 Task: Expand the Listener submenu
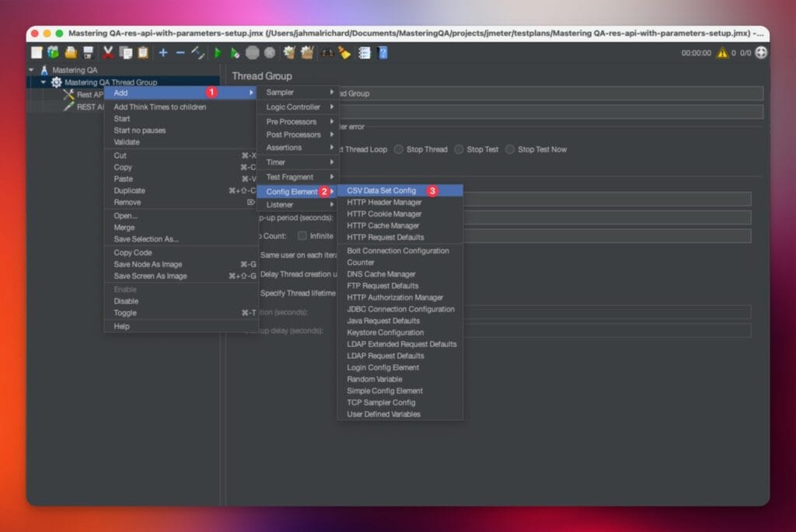pyautogui.click(x=298, y=205)
